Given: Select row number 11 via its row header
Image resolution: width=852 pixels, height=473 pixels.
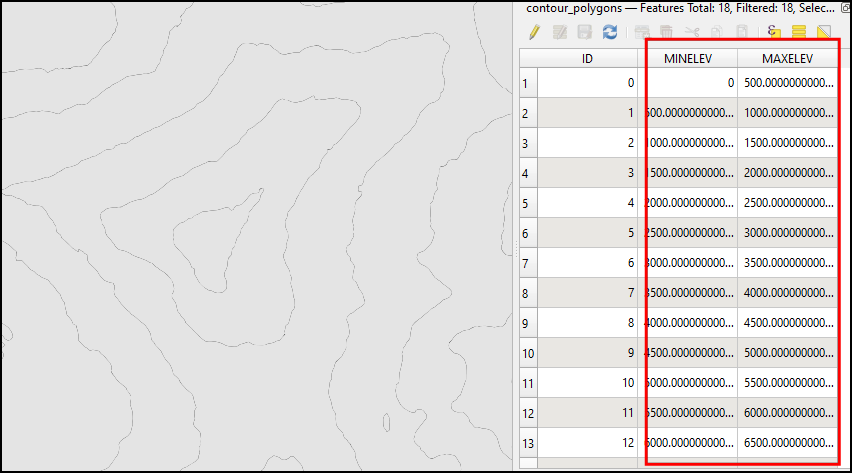Looking at the screenshot, I should coord(528,383).
